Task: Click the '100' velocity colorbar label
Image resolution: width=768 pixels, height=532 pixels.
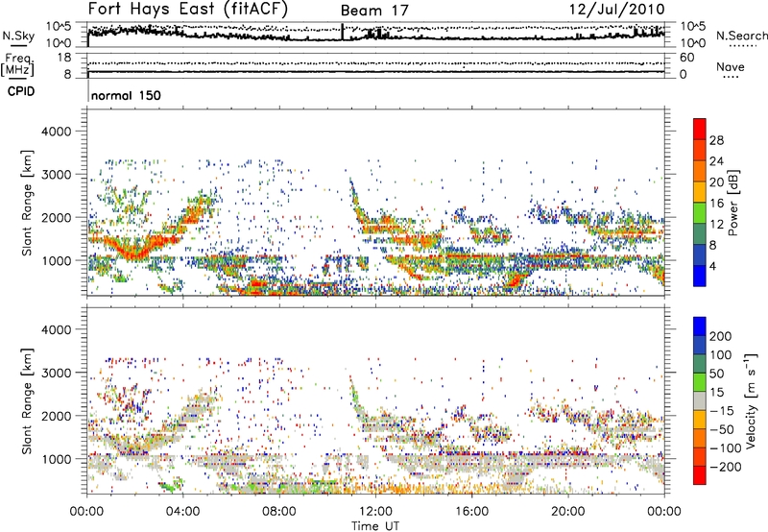Action: pyautogui.click(x=721, y=355)
